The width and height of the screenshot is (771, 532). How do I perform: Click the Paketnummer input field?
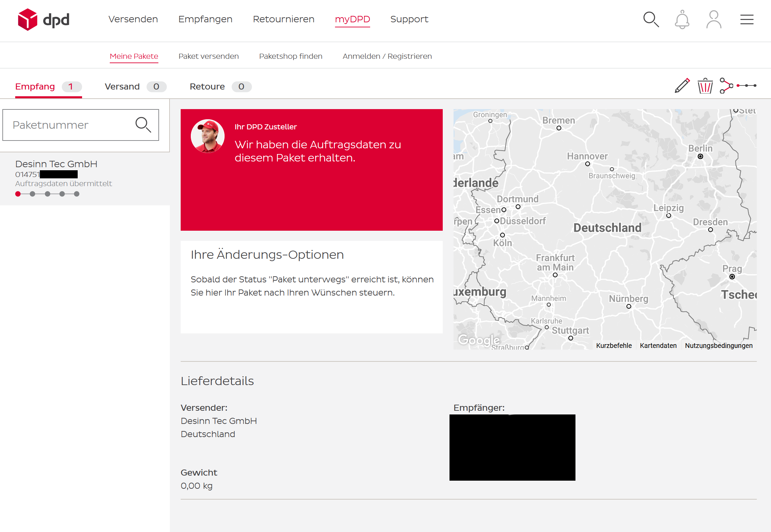coord(81,125)
